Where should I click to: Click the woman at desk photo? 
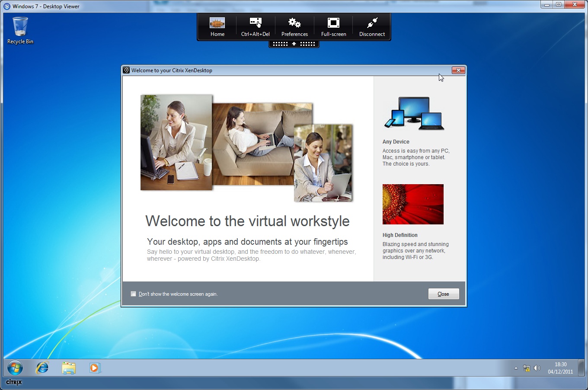tap(176, 143)
